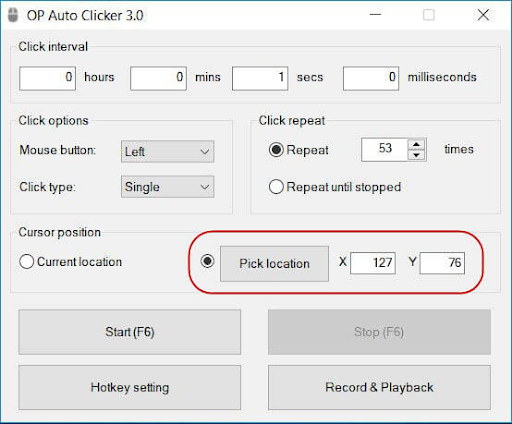Select Repeat until stopped option
The height and width of the screenshot is (424, 512).
tap(276, 187)
